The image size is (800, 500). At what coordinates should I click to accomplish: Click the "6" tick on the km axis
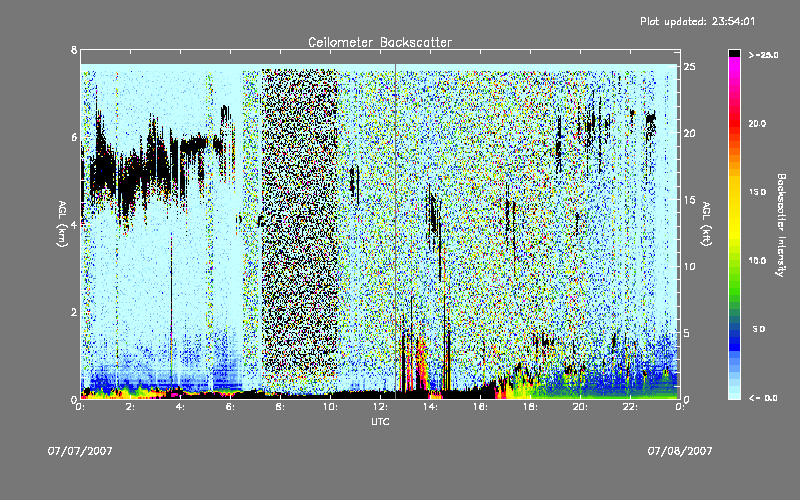click(74, 137)
